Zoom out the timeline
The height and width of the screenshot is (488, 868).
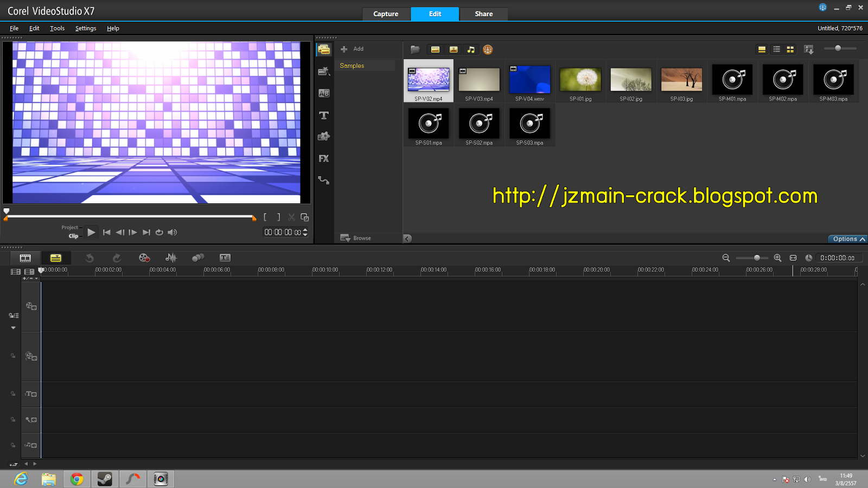coord(726,258)
